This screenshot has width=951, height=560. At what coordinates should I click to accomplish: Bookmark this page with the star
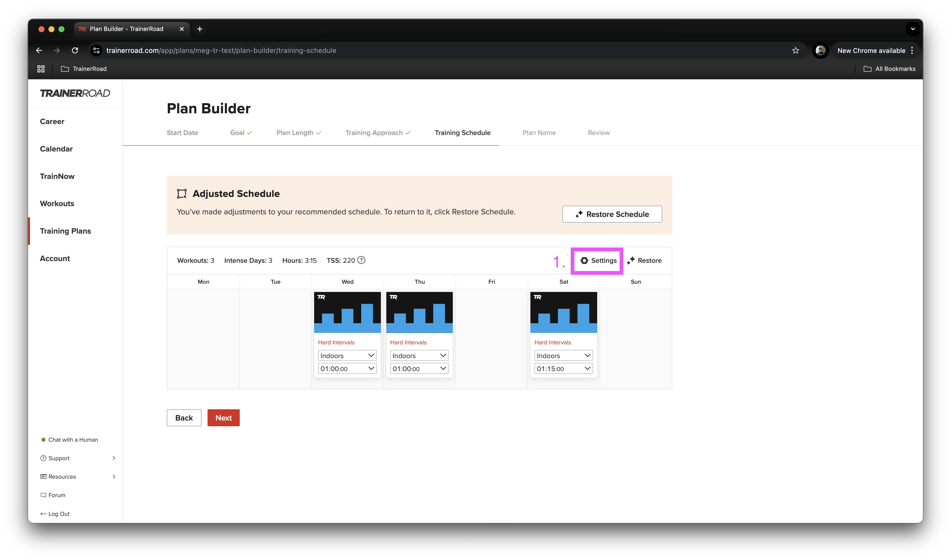pyautogui.click(x=795, y=50)
